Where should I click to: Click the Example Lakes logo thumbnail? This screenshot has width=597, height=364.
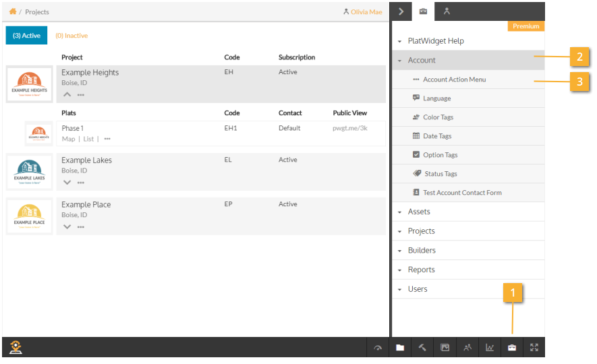(29, 172)
